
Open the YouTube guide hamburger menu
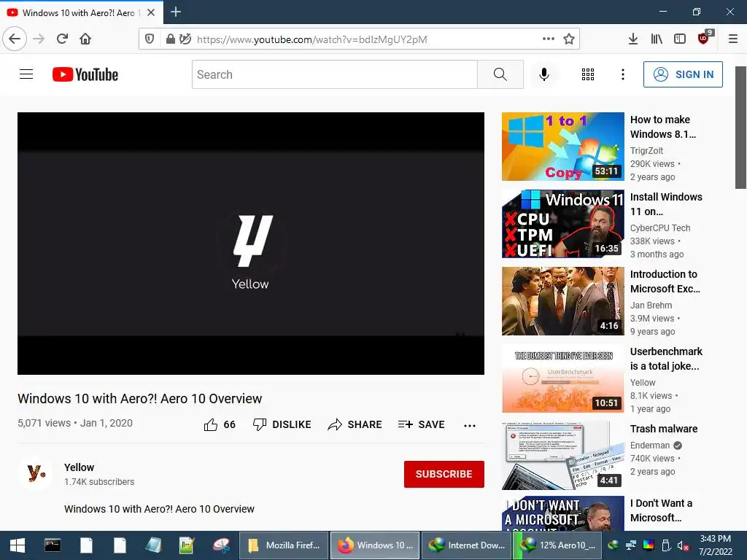tap(26, 74)
